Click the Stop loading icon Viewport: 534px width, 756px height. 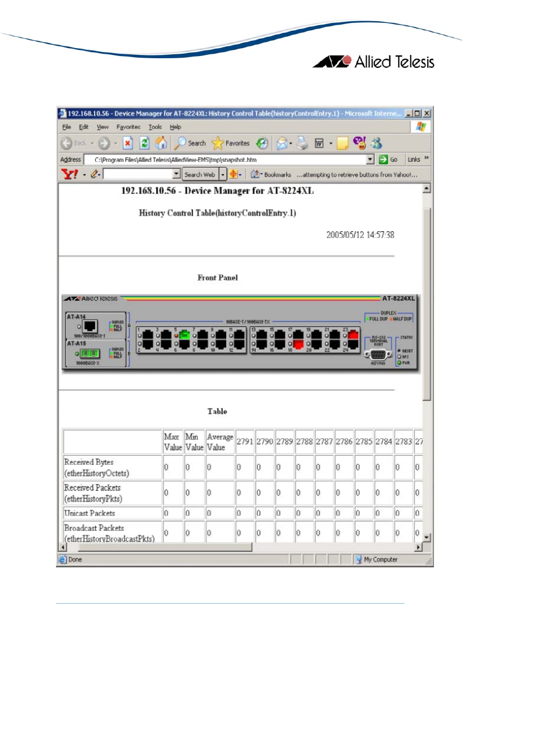[128, 143]
